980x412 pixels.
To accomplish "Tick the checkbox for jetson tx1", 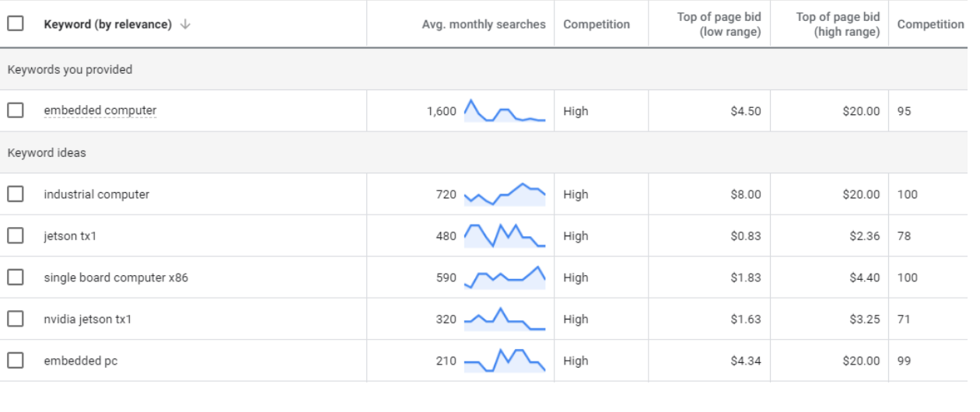I will coord(16,236).
